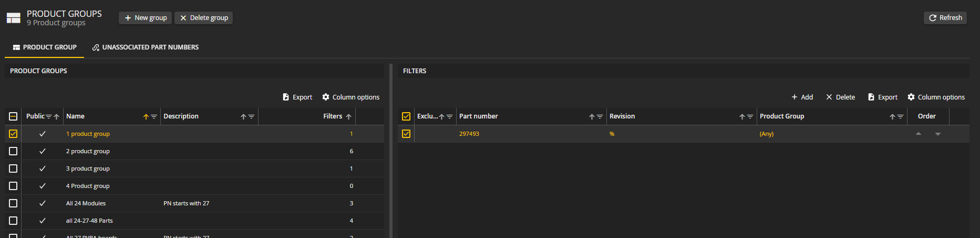Sort by Part number arrow

click(x=592, y=117)
